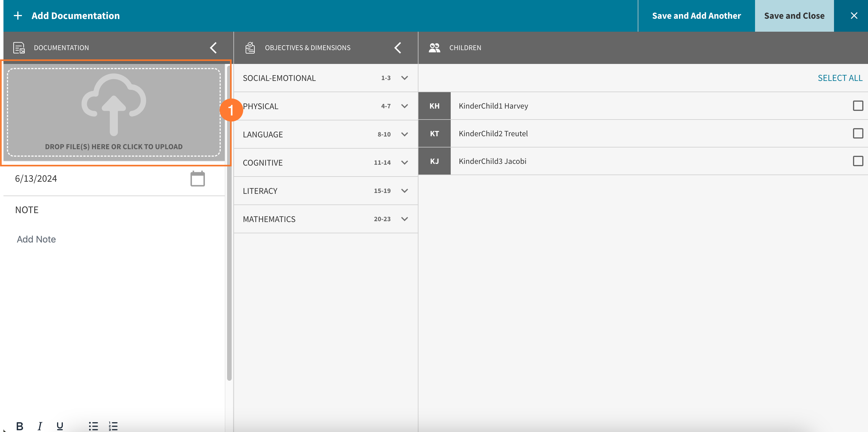Click the plus icon beside Add Documentation
Image resolution: width=868 pixels, height=432 pixels.
click(18, 16)
